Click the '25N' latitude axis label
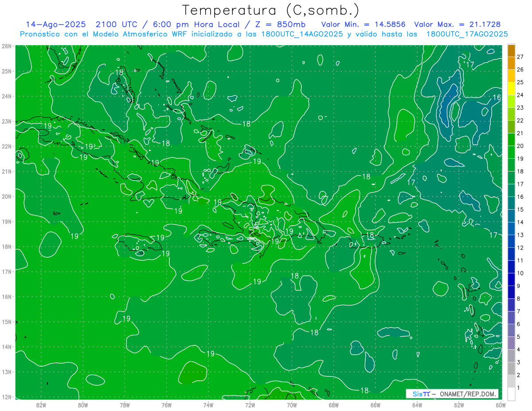 click(x=7, y=71)
